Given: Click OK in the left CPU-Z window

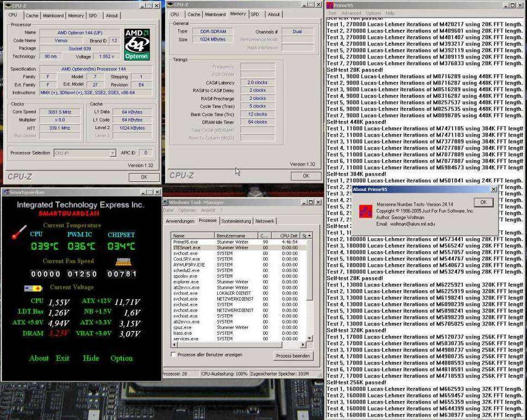Looking at the screenshot, I should pos(144,177).
